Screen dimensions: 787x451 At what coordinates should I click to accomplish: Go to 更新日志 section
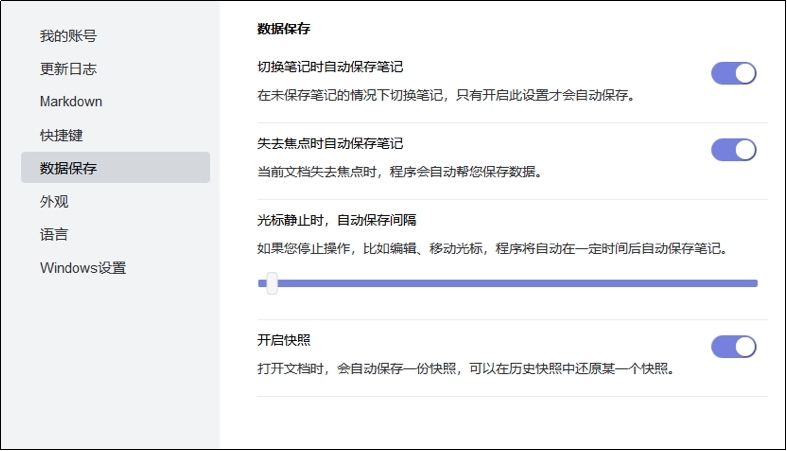click(68, 69)
